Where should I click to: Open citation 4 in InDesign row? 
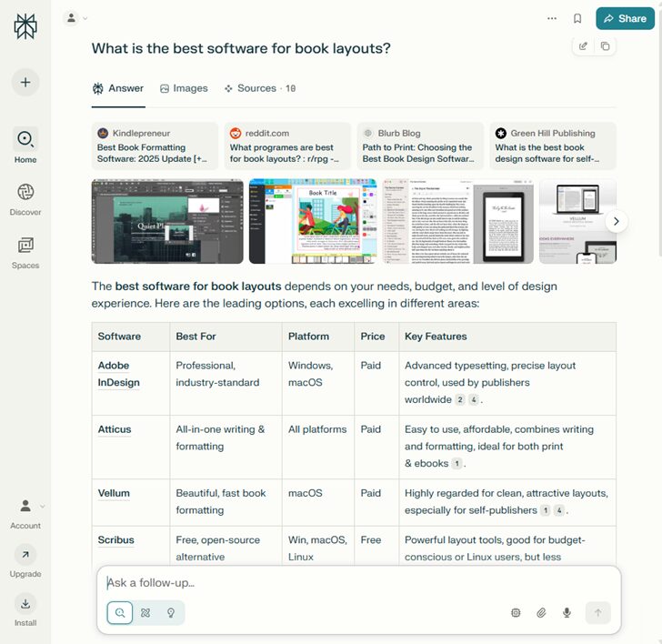[x=474, y=399]
